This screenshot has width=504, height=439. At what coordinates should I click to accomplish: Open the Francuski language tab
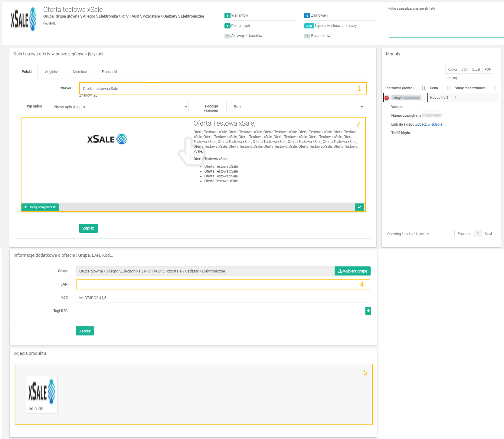coord(109,72)
